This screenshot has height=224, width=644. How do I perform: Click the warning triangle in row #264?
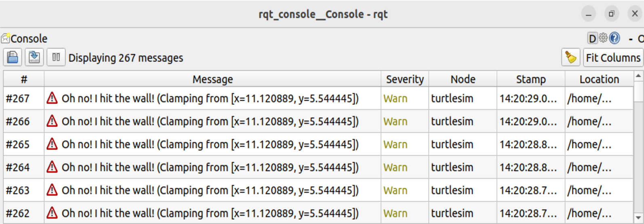pyautogui.click(x=52, y=167)
